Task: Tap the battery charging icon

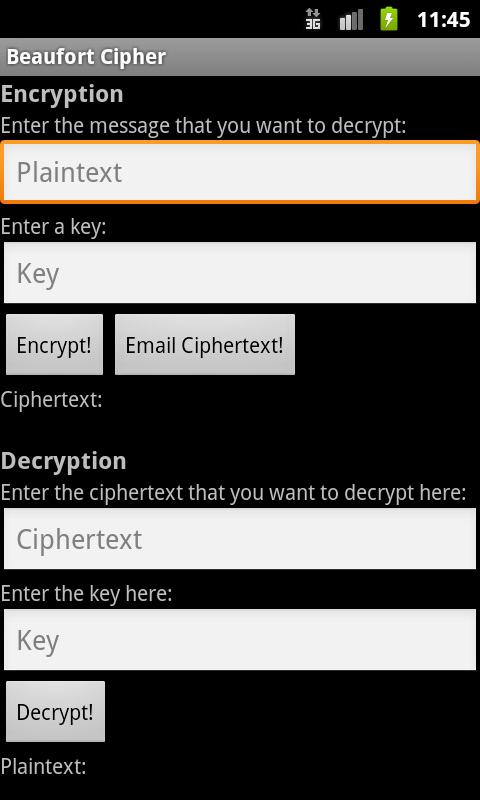Action: click(x=389, y=19)
